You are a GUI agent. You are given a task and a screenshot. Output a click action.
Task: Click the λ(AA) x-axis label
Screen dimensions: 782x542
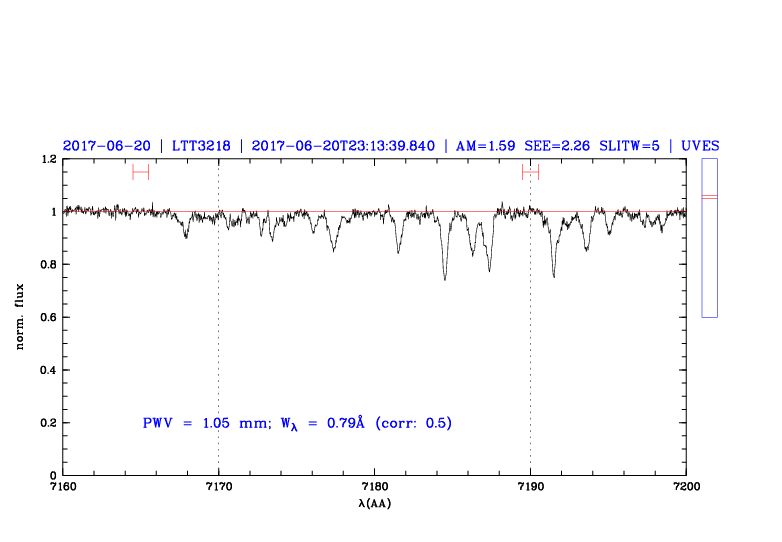(x=374, y=503)
